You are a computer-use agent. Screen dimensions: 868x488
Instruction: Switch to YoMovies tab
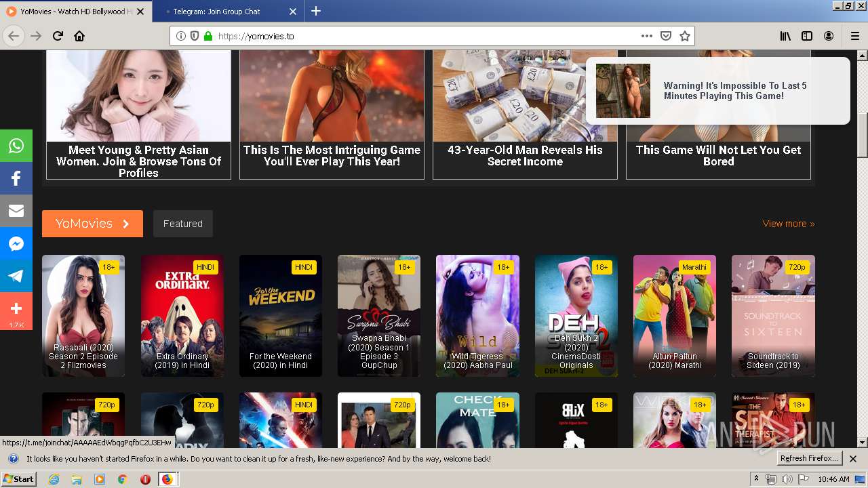(x=76, y=12)
